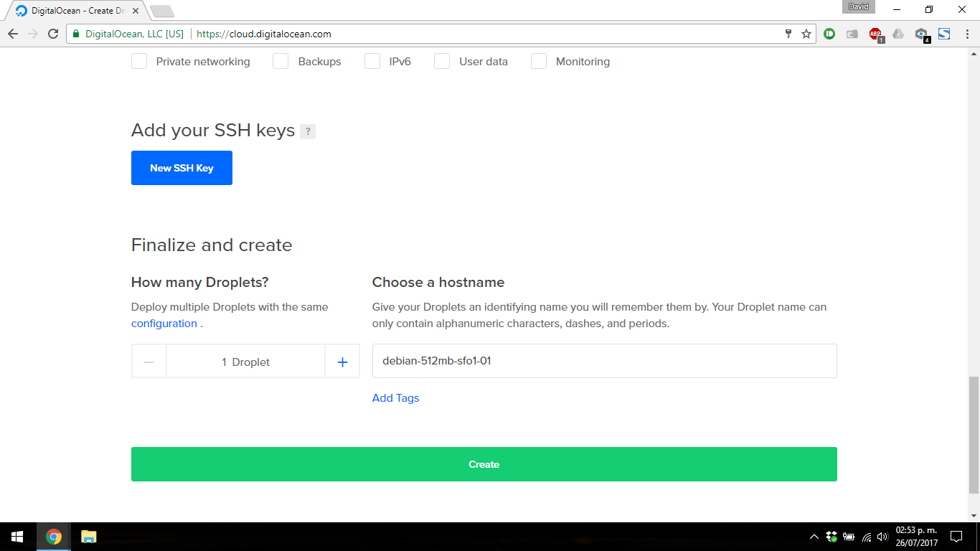This screenshot has height=551, width=980.
Task: Open the SSH keys help question mark
Action: [308, 131]
